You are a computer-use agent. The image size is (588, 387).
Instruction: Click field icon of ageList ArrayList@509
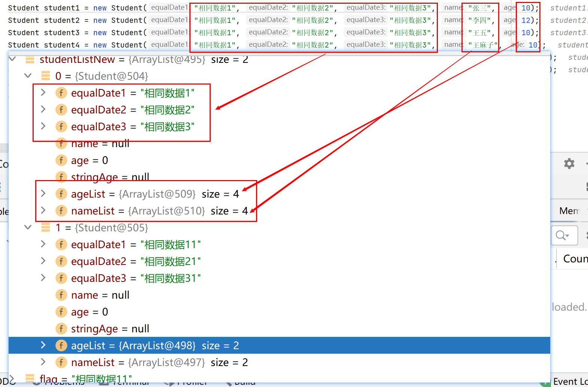pos(61,194)
